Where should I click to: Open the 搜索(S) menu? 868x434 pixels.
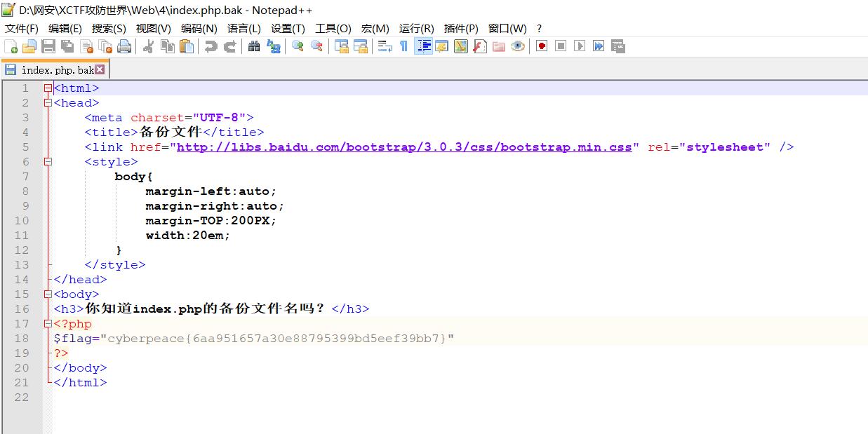tap(109, 28)
